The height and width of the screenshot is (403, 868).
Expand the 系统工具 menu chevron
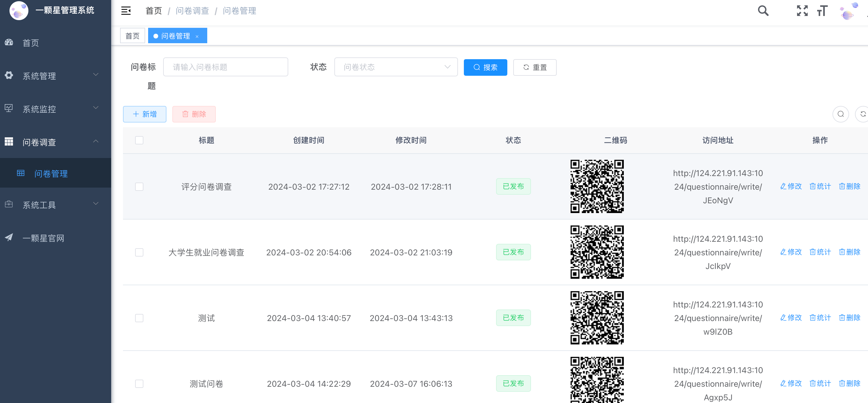click(96, 203)
